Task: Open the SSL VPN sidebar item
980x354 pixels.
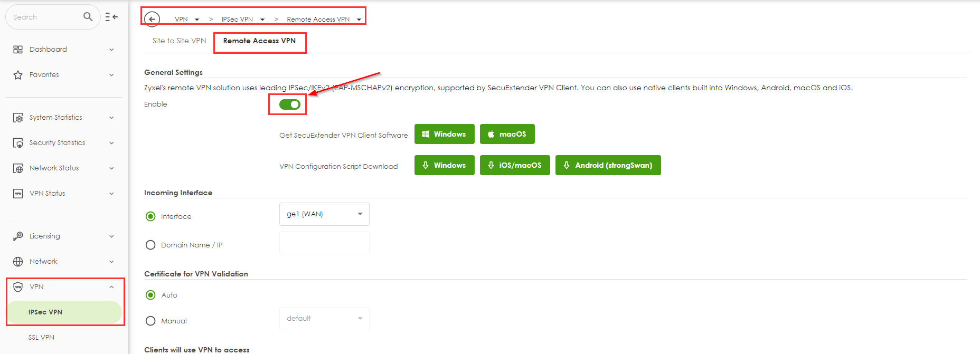Action: click(x=41, y=338)
